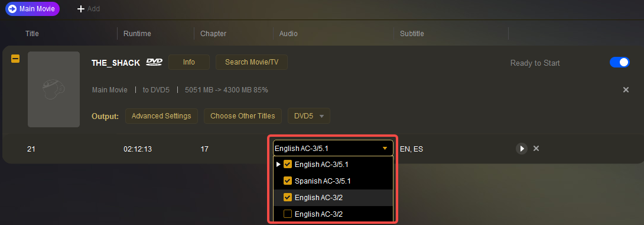Open the DVD5 output dropdown
The height and width of the screenshot is (225, 644).
(309, 116)
